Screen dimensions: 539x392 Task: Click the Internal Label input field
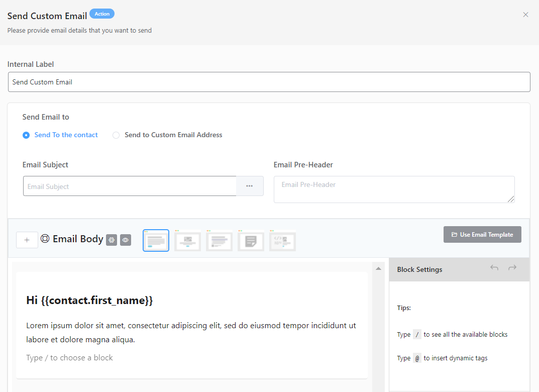click(269, 82)
